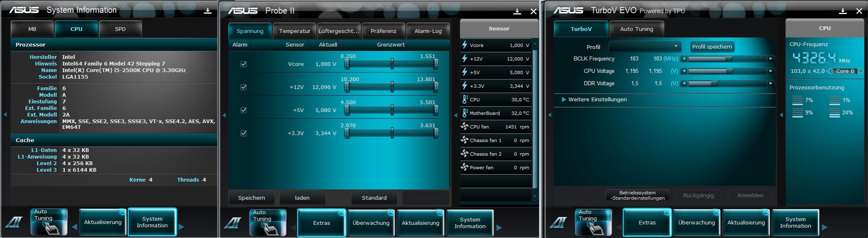Open Überwachung menu in Probe II bottom bar
Screen dimensions: 868x238
click(371, 223)
